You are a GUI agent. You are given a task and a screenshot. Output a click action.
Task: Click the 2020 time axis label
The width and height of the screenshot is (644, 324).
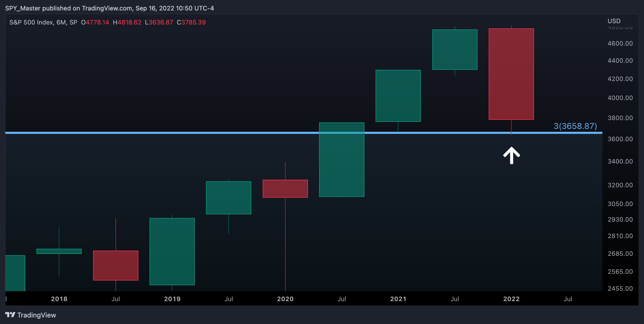(x=285, y=299)
